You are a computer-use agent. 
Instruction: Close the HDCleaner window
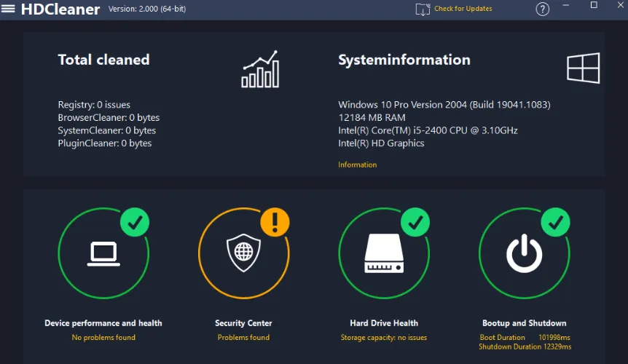[x=621, y=5]
